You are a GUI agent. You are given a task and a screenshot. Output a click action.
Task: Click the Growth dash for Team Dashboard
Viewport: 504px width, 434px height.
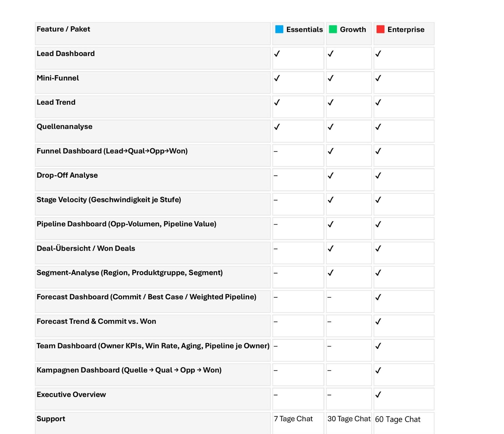[329, 346]
